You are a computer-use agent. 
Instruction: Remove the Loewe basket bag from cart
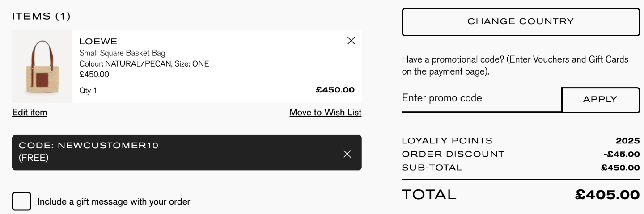tap(351, 41)
